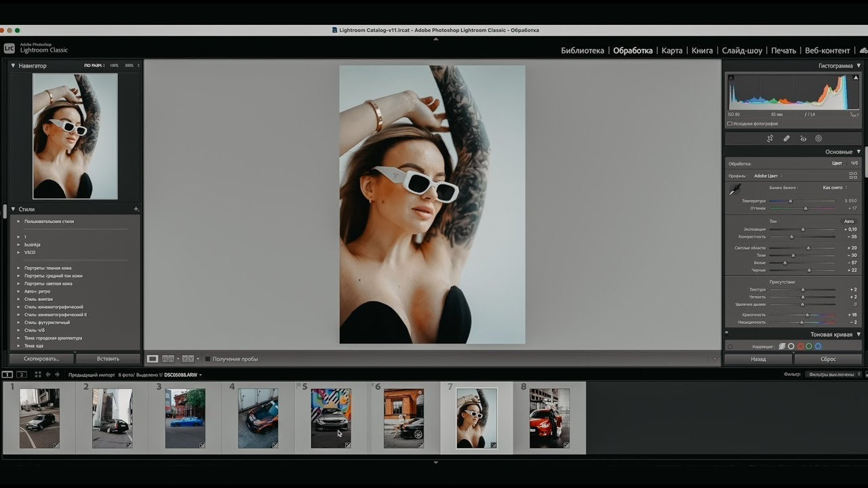Open the Как снято white balance dropdown
Image resolution: width=868 pixels, height=488 pixels.
(x=834, y=188)
